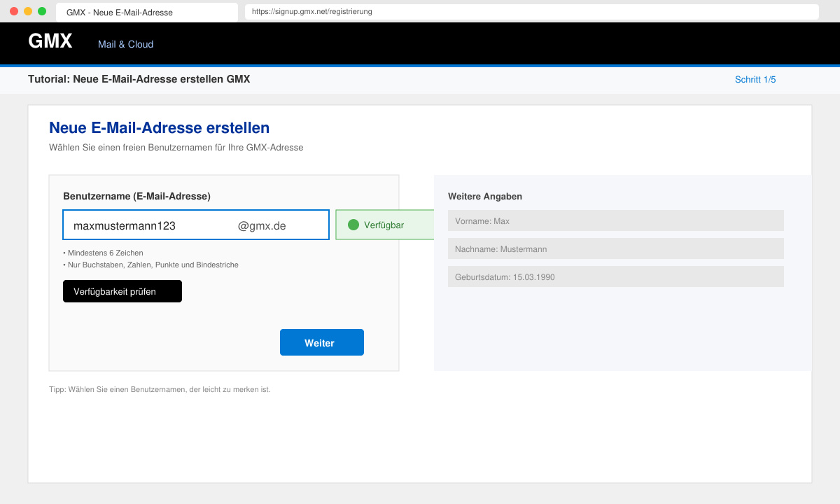Click the Neue E-Mail-Adresse erstellen heading
840x504 pixels.
click(x=159, y=127)
